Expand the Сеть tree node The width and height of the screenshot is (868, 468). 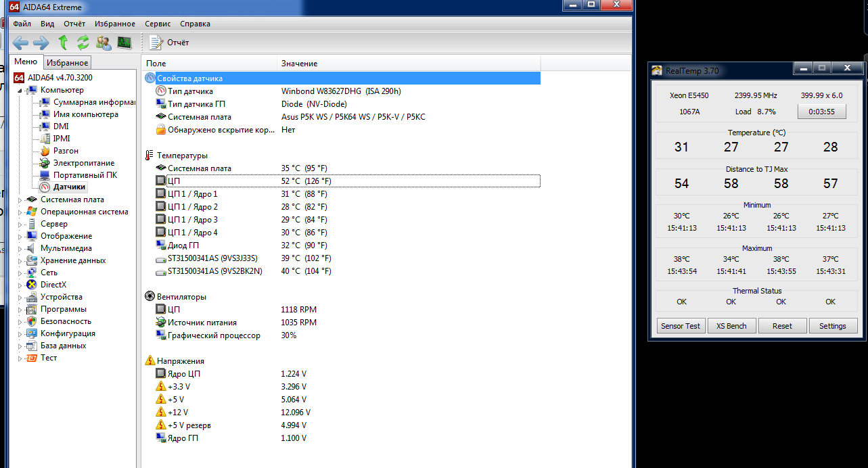[x=20, y=273]
